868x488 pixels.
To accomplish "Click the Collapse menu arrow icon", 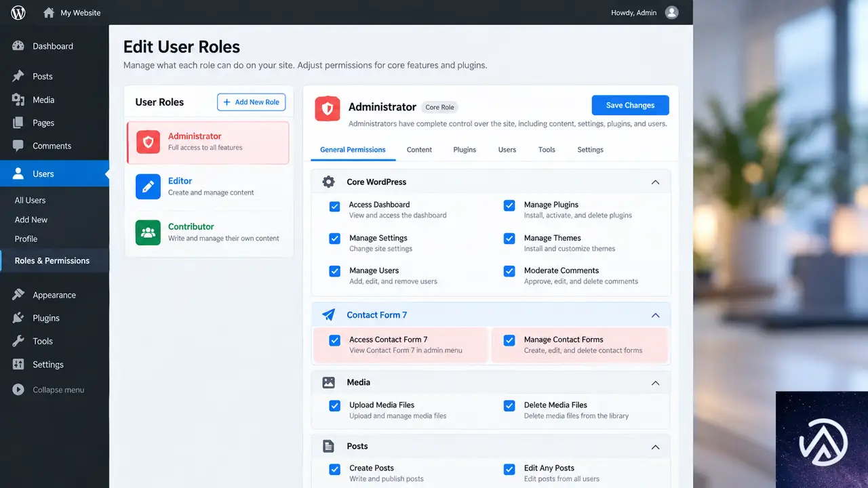I will [18, 390].
